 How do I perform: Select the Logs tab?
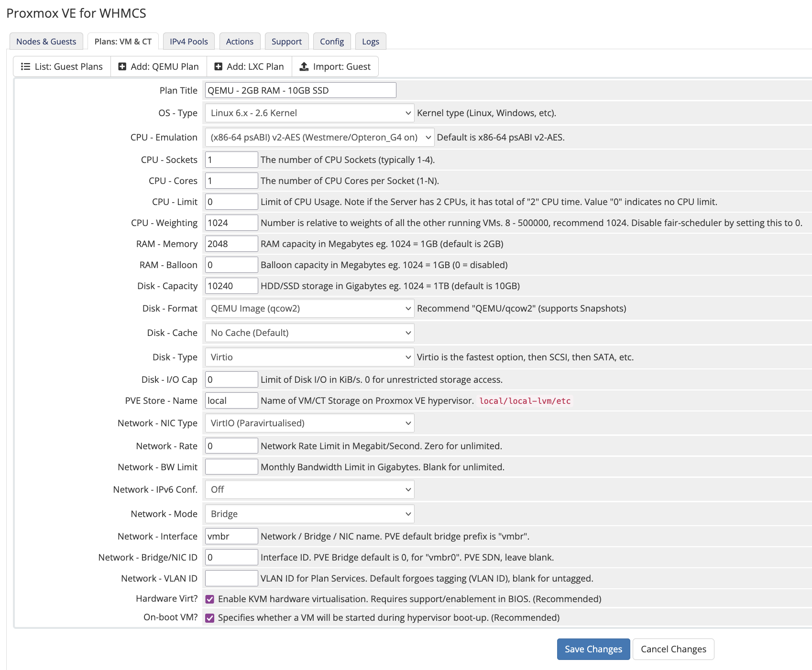(371, 41)
